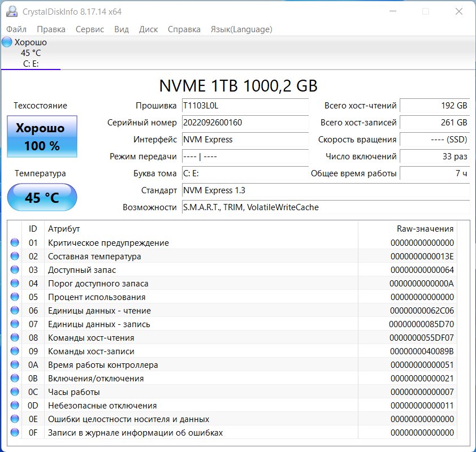This screenshot has height=452, width=476.
Task: Select the disk status orb above the C: E: drive label
Action: pyautogui.click(x=7, y=42)
